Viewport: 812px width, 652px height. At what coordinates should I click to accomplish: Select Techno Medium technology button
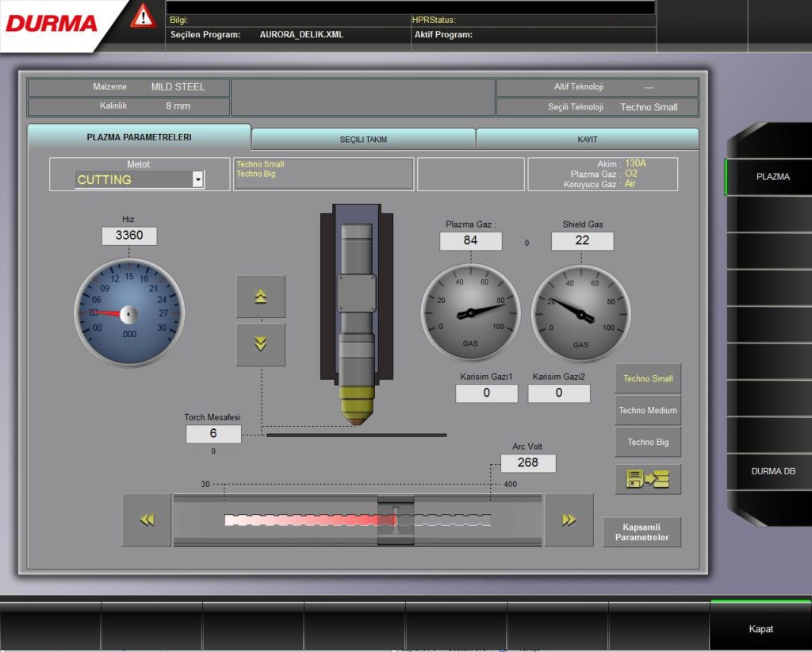(x=647, y=410)
